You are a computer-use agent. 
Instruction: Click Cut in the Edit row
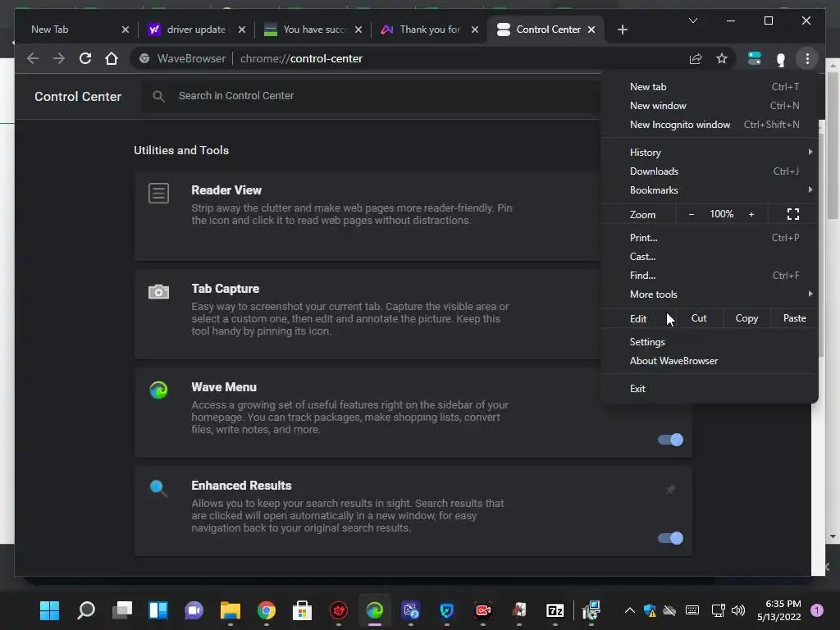coord(699,318)
